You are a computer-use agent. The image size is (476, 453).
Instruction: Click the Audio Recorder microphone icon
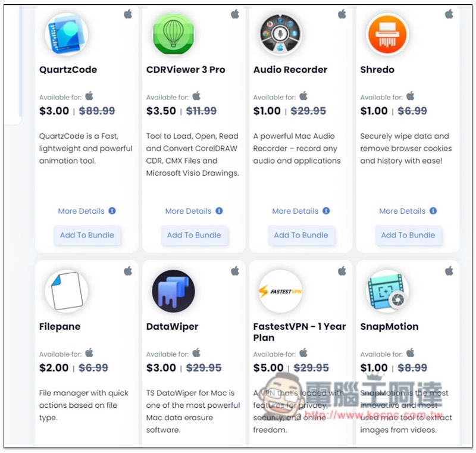click(280, 35)
